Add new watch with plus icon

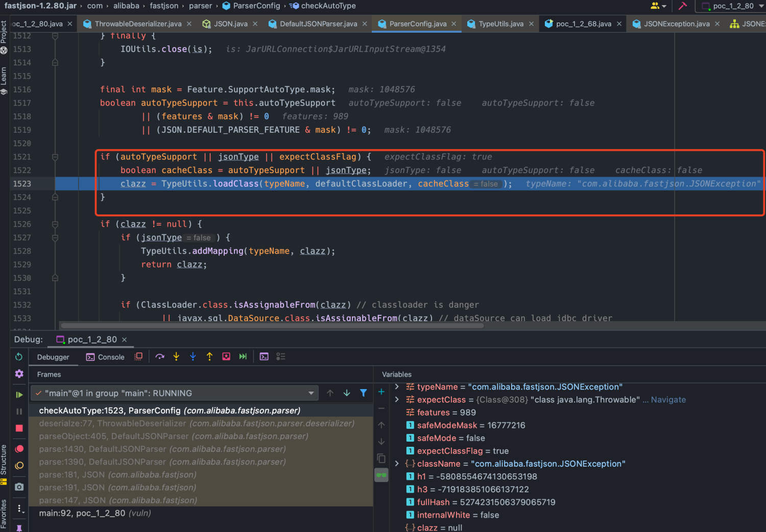381,392
